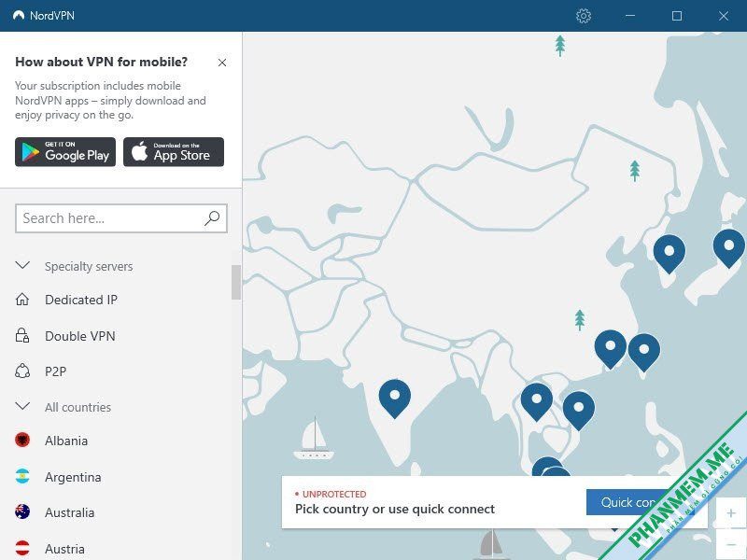
Task: Click the Double VPN padlock icon
Action: [x=22, y=336]
